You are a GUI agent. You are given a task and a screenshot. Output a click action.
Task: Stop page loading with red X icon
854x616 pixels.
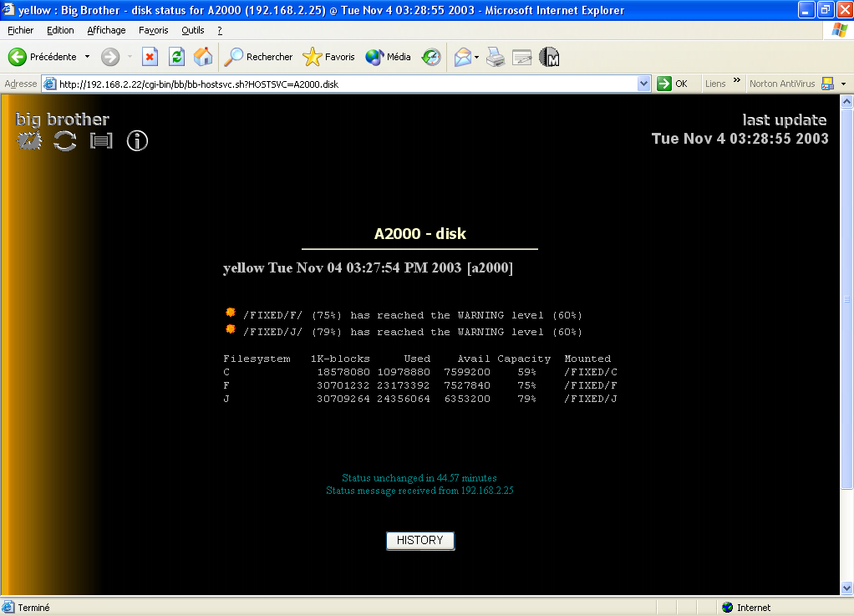tap(150, 57)
